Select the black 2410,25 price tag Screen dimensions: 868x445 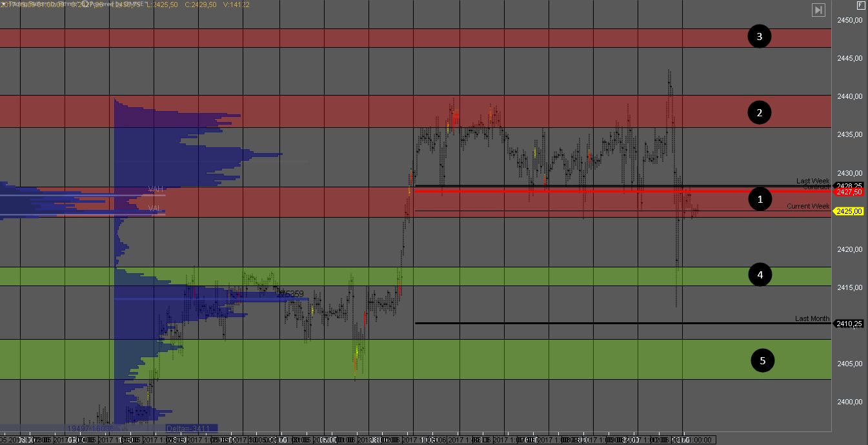pos(849,324)
